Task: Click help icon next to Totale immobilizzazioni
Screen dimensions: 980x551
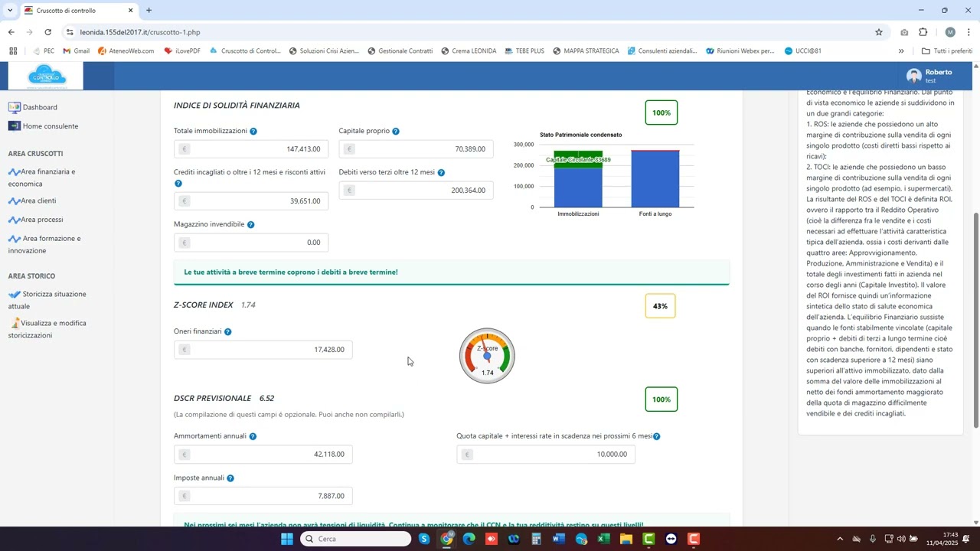Action: coord(253,132)
